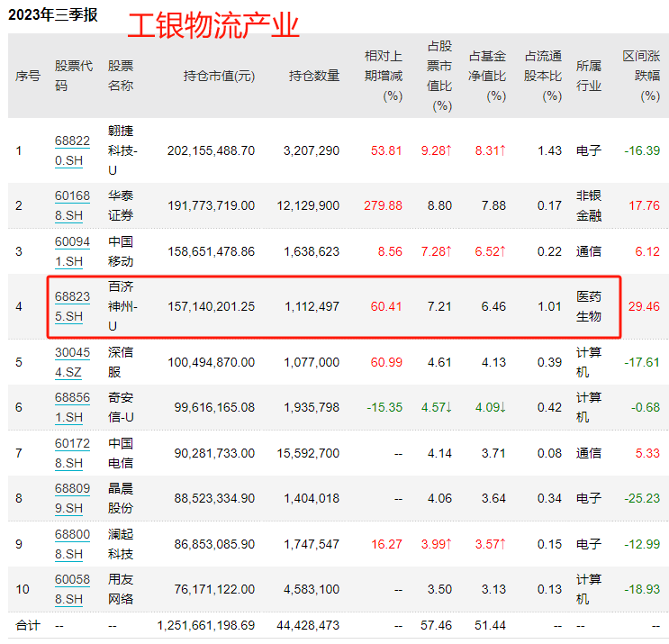Viewport: 669px width, 644px height.
Task: Select stock name 奇安信-U
Action: point(121,408)
